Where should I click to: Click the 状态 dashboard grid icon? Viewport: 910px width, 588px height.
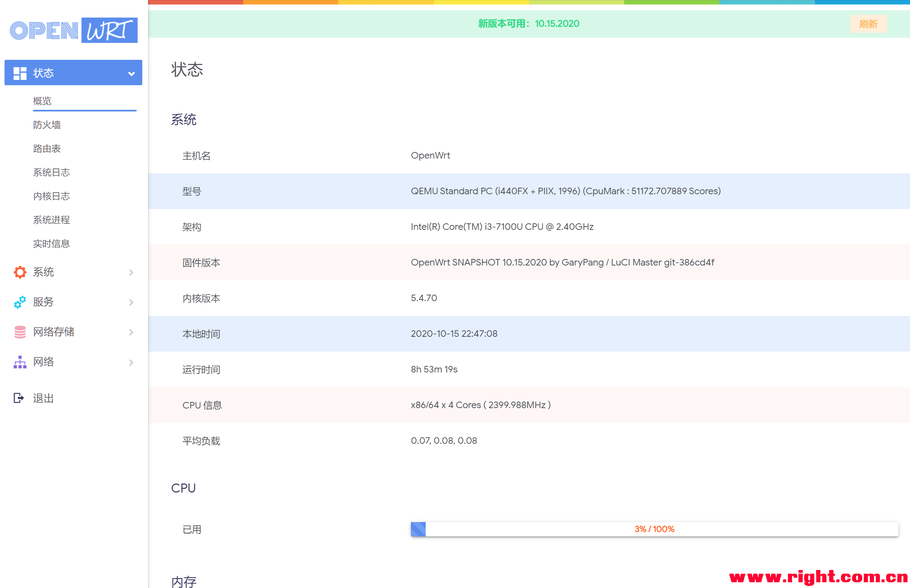pyautogui.click(x=20, y=73)
